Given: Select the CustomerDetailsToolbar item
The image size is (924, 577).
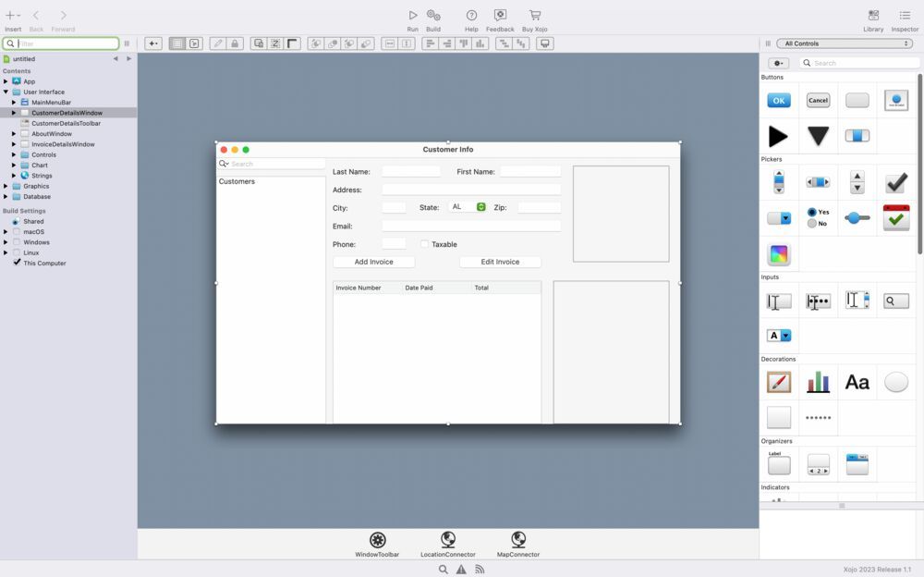Looking at the screenshot, I should pos(66,123).
